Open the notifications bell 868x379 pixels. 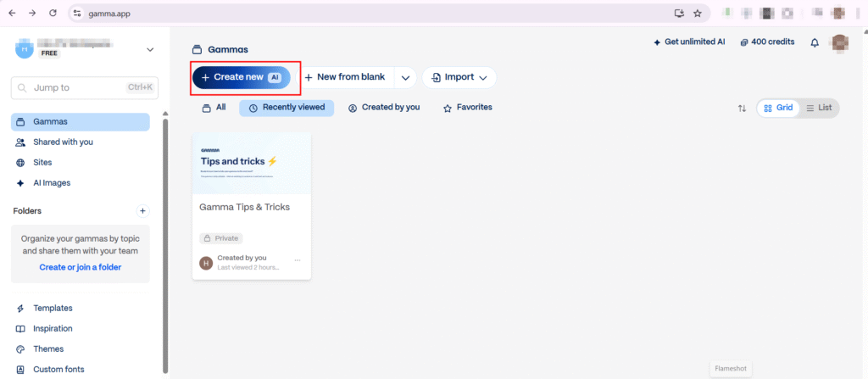[x=815, y=42]
